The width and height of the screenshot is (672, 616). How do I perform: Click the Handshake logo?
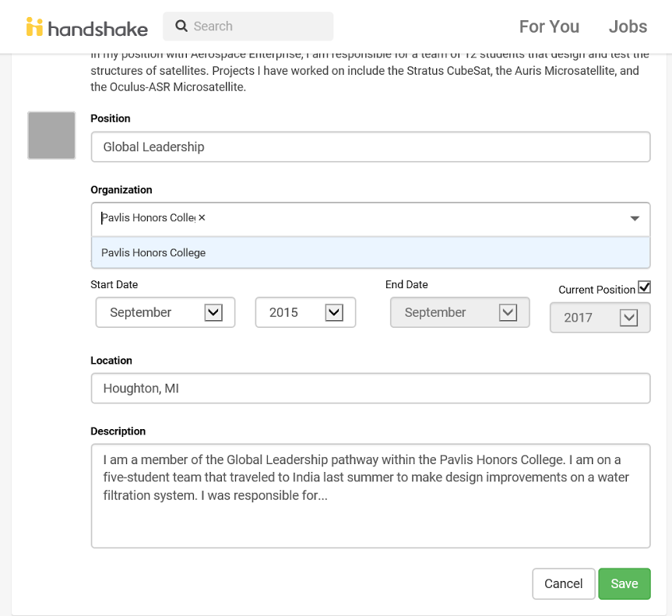click(87, 27)
